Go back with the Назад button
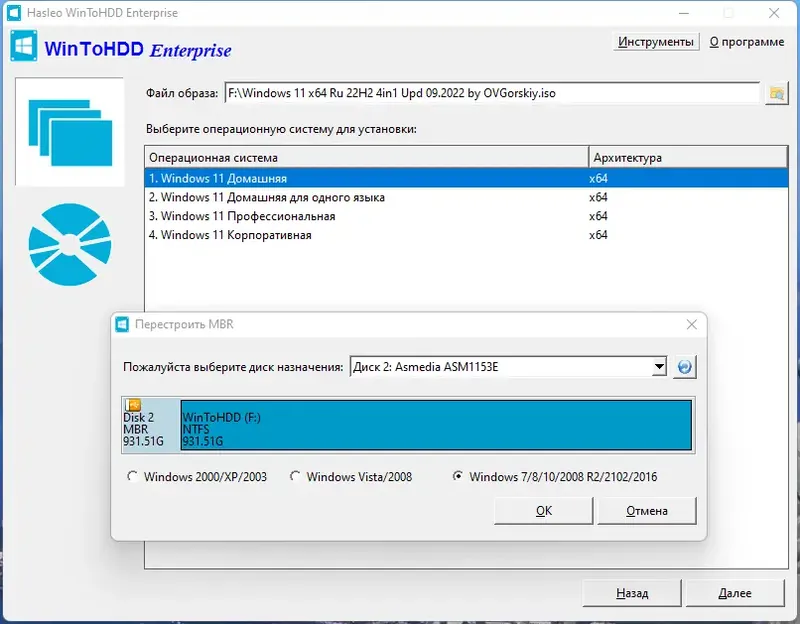This screenshot has width=800, height=624. coord(632,593)
